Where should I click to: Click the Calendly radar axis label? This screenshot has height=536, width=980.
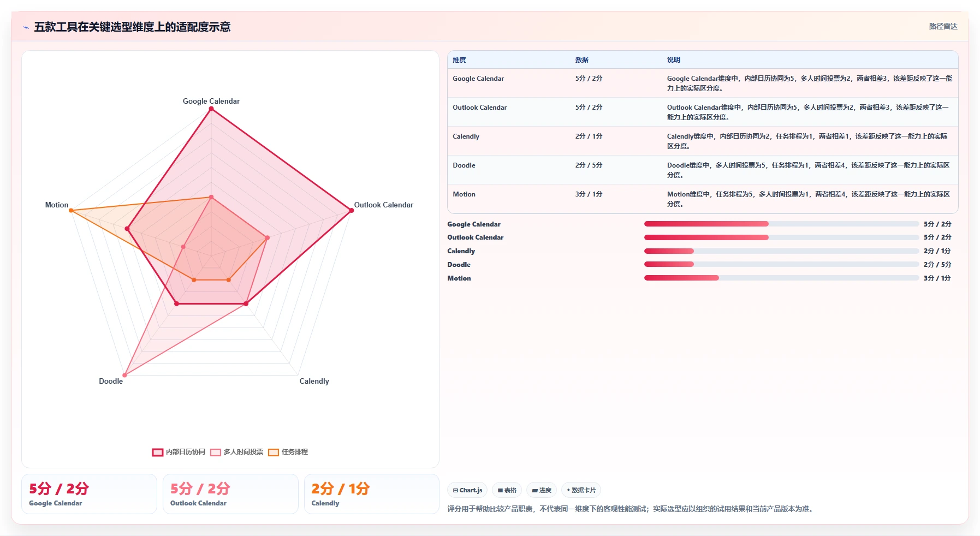coord(314,381)
